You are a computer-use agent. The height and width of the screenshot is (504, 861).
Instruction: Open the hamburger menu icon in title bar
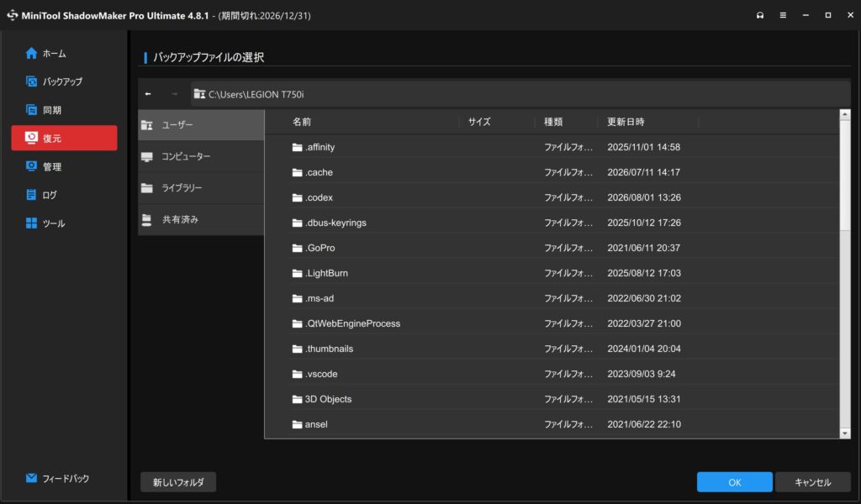click(x=783, y=15)
